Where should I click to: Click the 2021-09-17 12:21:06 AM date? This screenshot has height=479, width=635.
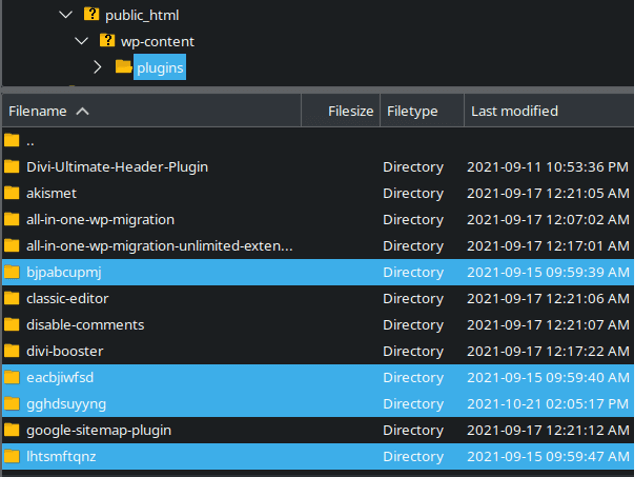click(548, 298)
